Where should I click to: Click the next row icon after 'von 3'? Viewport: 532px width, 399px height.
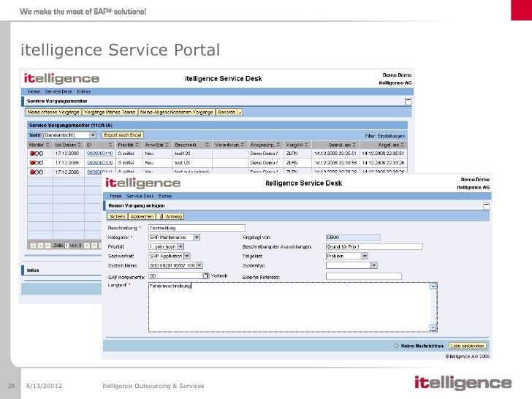(x=87, y=246)
